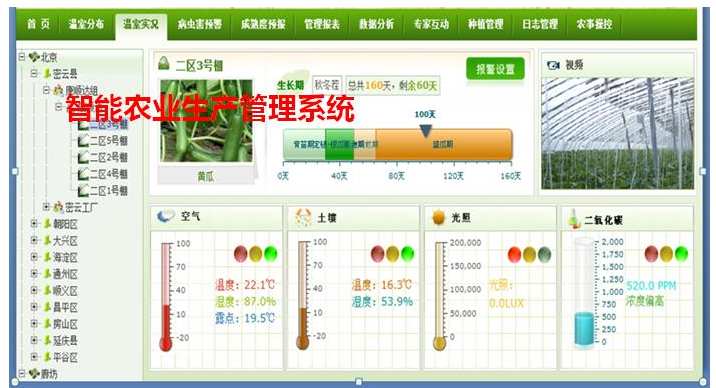Go to the 成熟度预报 tab
The width and height of the screenshot is (716, 388).
coord(263,24)
